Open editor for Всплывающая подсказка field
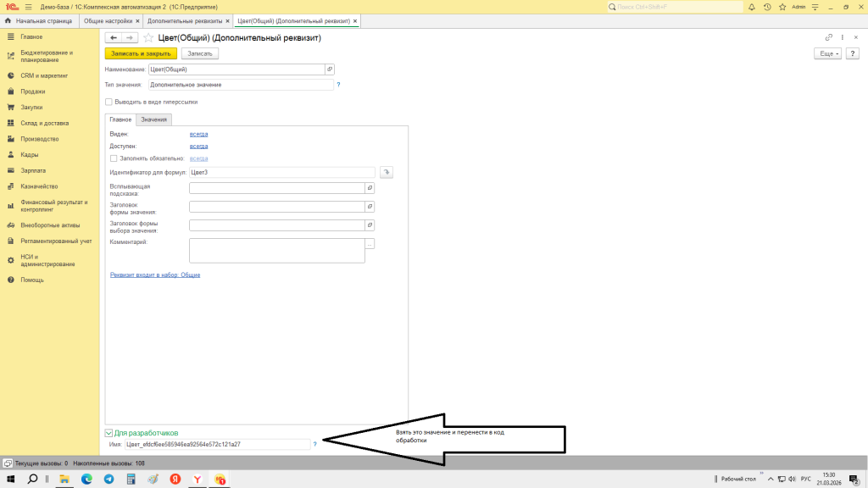 [370, 188]
